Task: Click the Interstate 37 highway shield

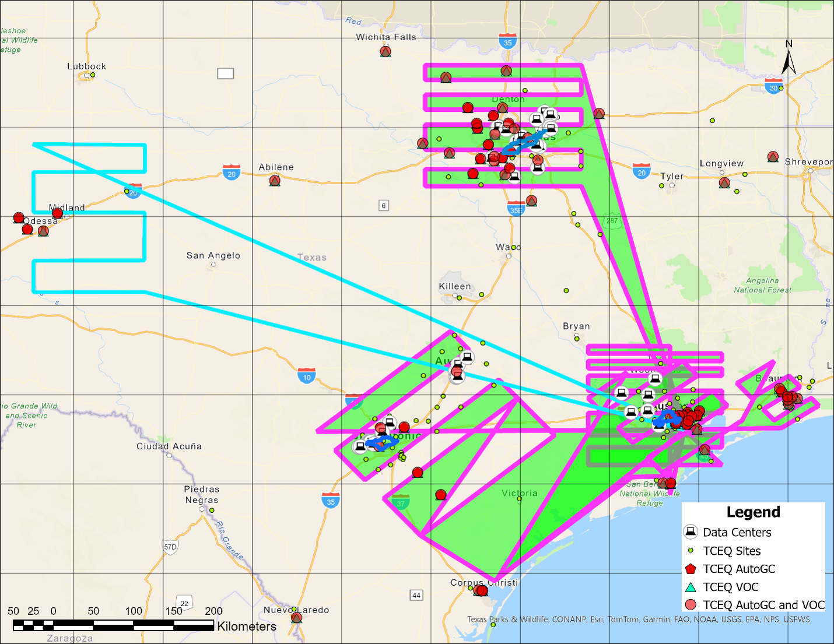Action: (401, 502)
